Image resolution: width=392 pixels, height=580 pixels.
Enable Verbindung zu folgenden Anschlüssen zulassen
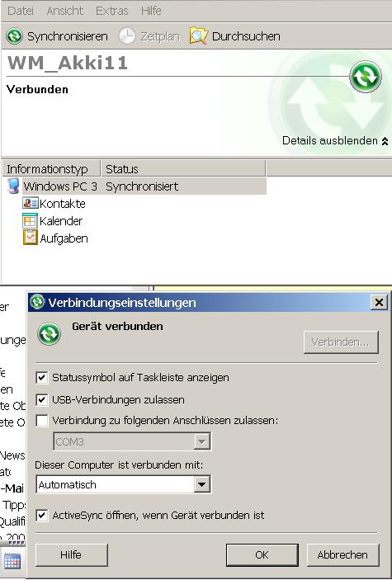[x=42, y=421]
